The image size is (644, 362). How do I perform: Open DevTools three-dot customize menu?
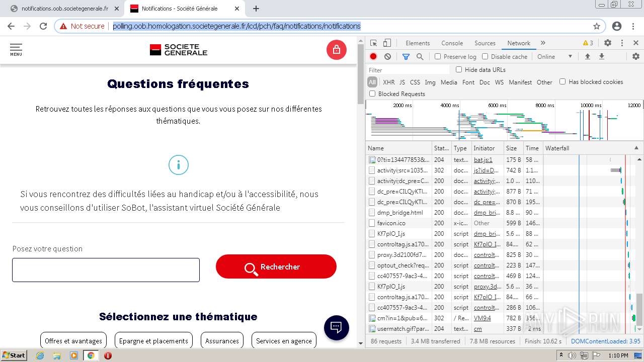(622, 43)
